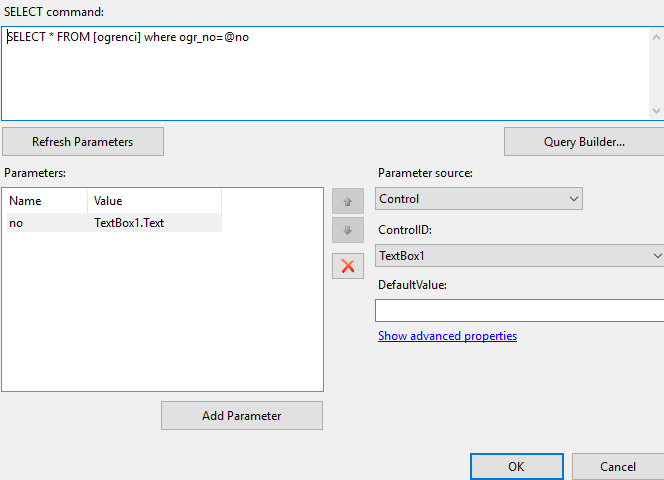This screenshot has height=480, width=664.
Task: Move the parameter down with the arrow button
Action: pyautogui.click(x=348, y=230)
